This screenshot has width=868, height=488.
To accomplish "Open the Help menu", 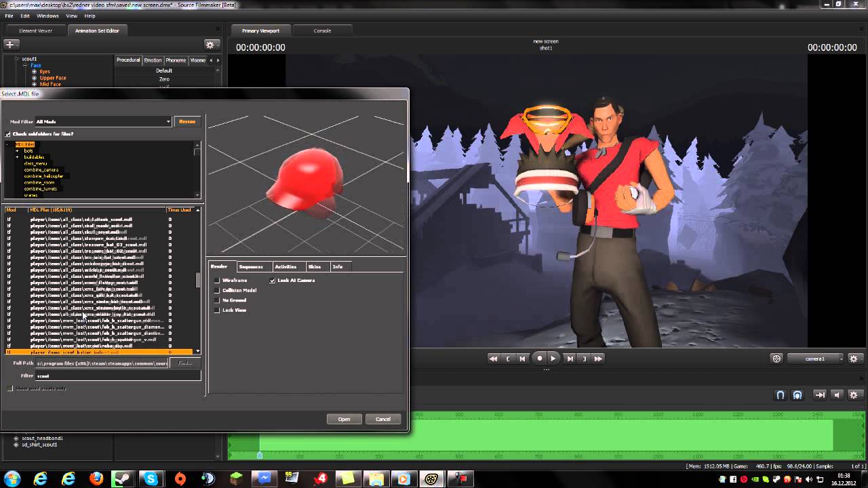I will point(90,16).
